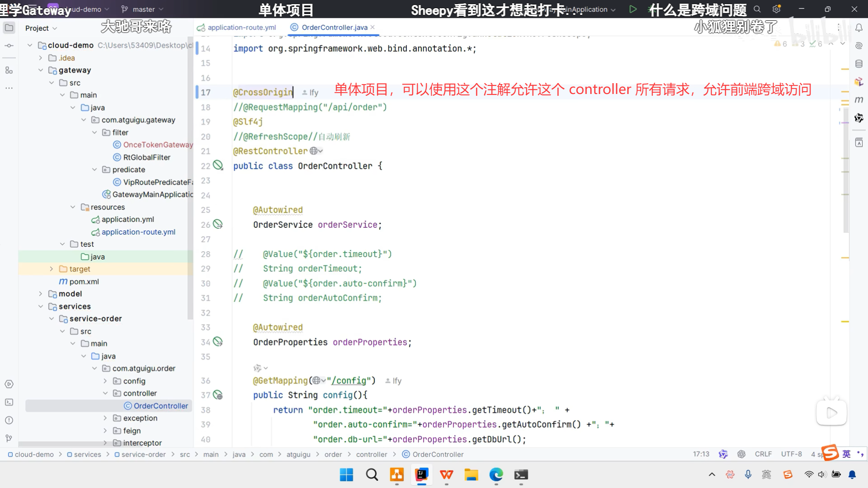Open RtGlobalFilter in project tree
The width and height of the screenshot is (868, 488).
146,157
